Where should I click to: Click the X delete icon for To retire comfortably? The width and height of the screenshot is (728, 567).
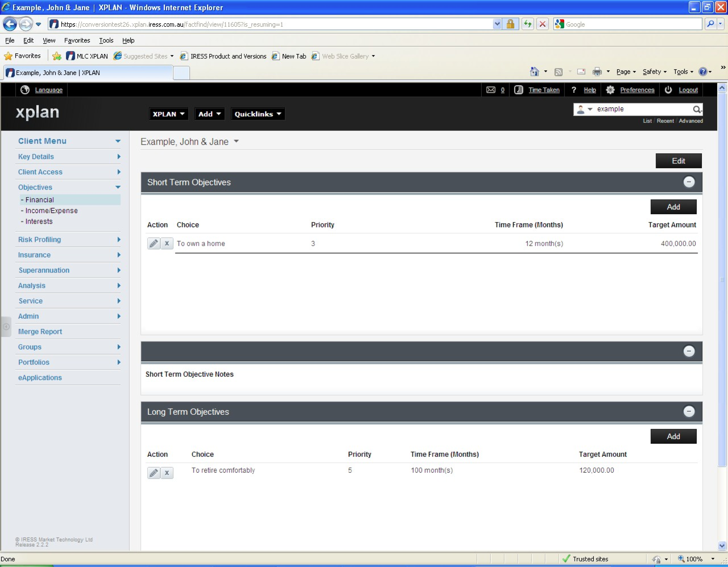coord(167,473)
